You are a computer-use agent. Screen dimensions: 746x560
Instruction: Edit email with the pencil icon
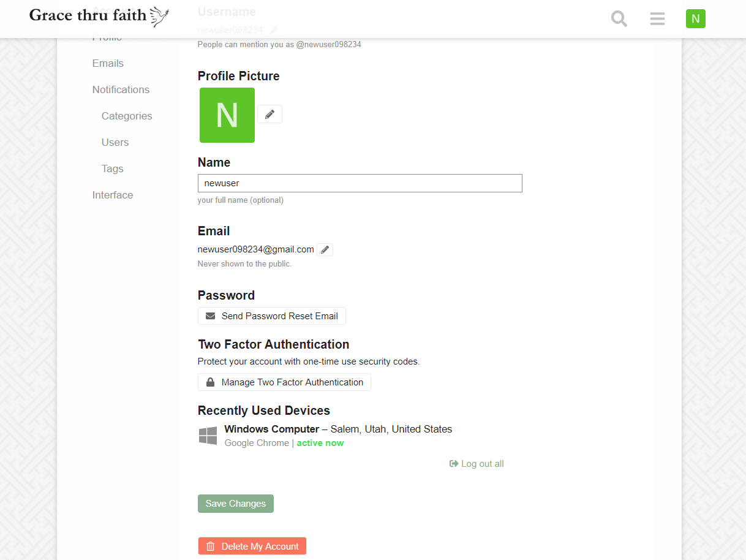click(325, 249)
